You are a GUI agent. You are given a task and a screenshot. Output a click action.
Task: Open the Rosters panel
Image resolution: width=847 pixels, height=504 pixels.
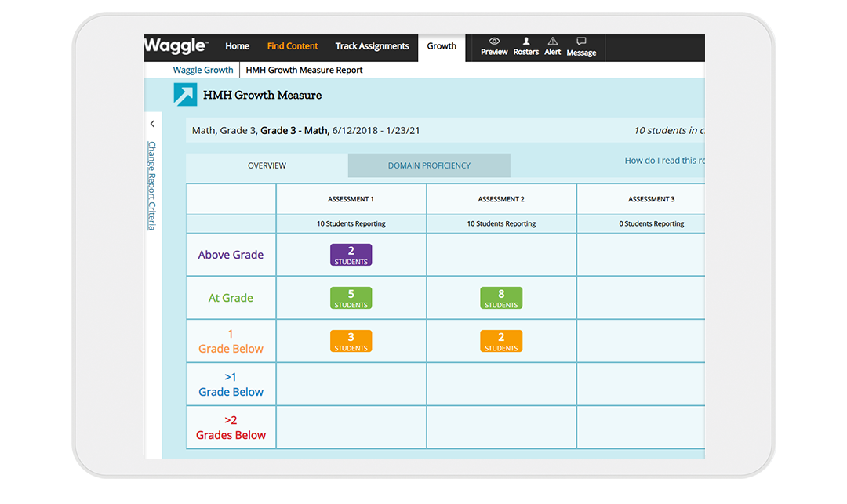525,45
